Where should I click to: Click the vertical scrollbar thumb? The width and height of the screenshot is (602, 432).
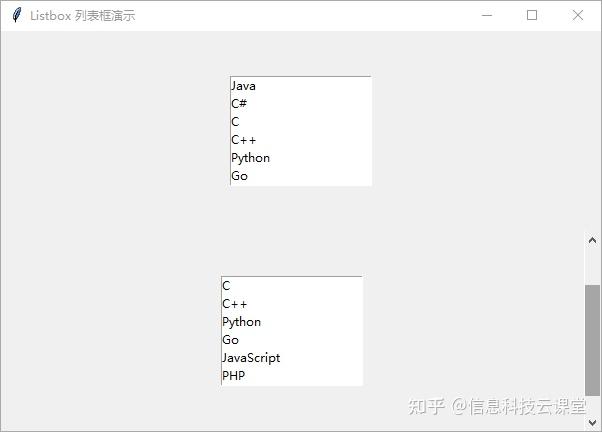tap(593, 340)
